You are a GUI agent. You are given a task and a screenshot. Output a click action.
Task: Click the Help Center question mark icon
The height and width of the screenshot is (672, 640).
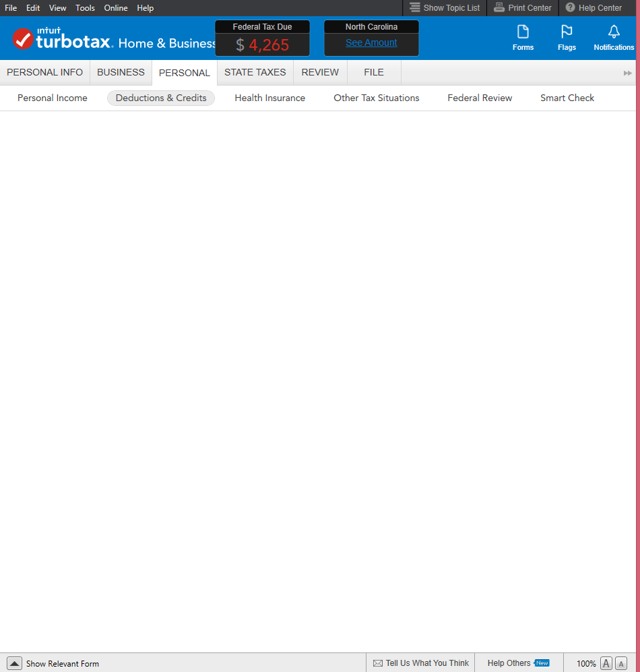tap(570, 8)
